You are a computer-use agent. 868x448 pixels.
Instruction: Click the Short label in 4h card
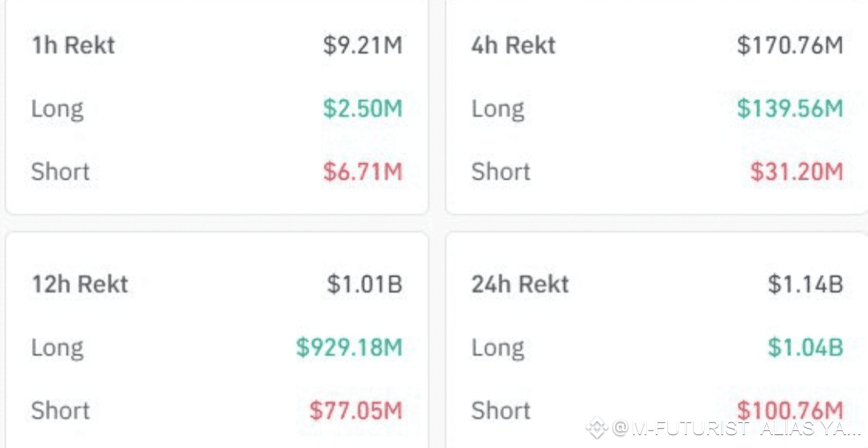[501, 171]
